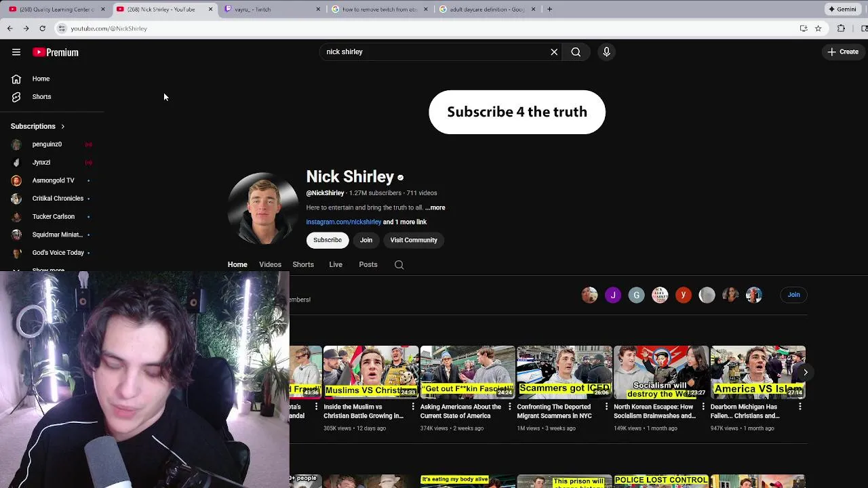
Task: Click the gray G member avatar
Action: coord(636,295)
